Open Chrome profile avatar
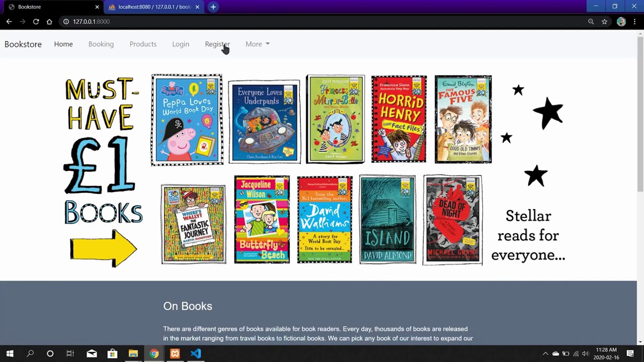The image size is (644, 362). tap(621, 22)
